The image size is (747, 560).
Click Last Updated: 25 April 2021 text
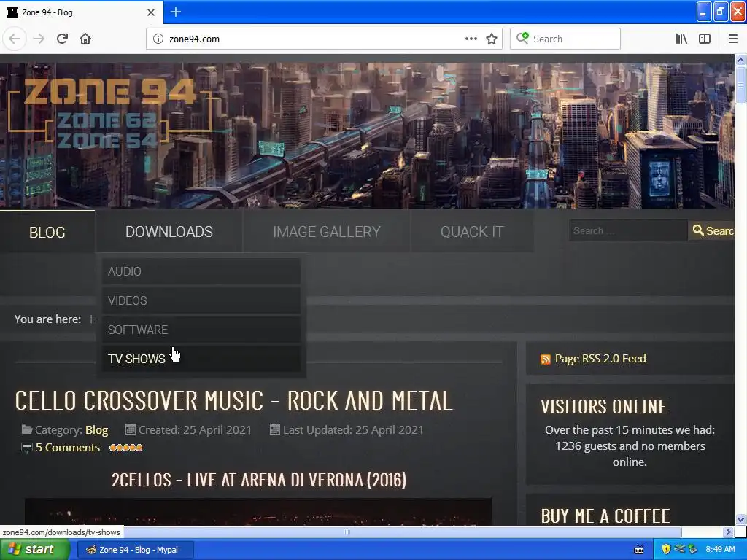point(353,430)
